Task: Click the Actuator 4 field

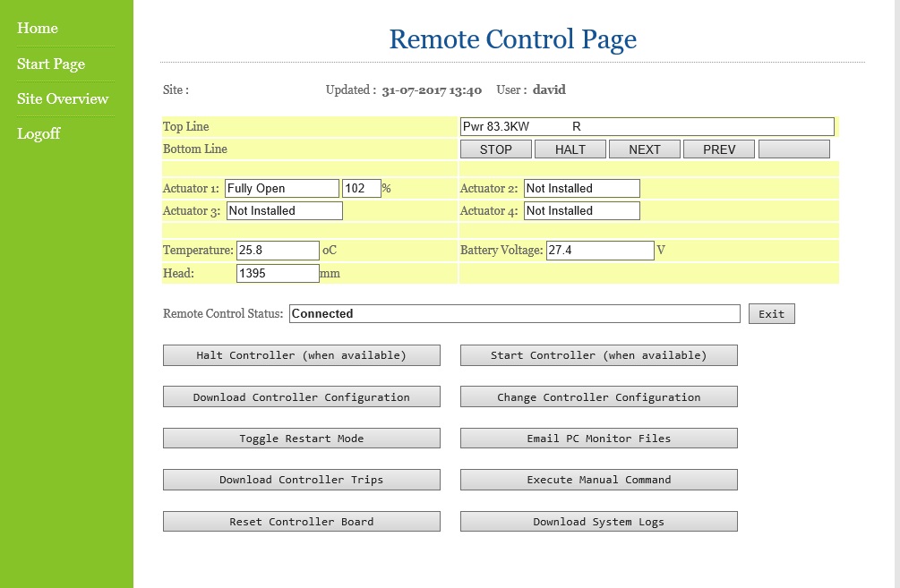Action: (582, 210)
